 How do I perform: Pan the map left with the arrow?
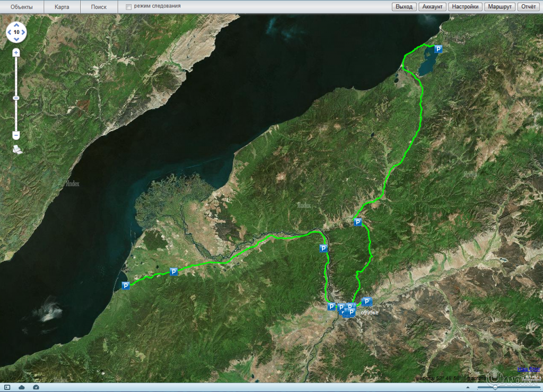click(x=9, y=32)
